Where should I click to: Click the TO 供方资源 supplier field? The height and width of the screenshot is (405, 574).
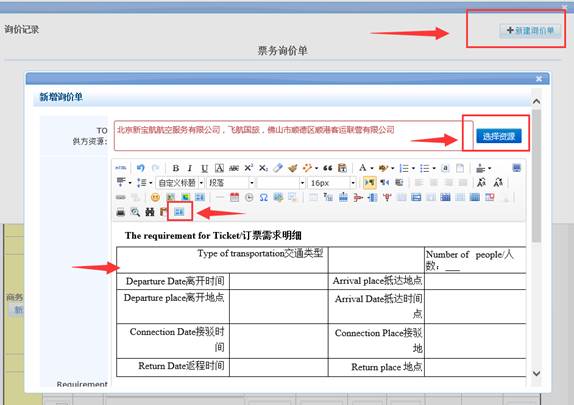[x=294, y=135]
